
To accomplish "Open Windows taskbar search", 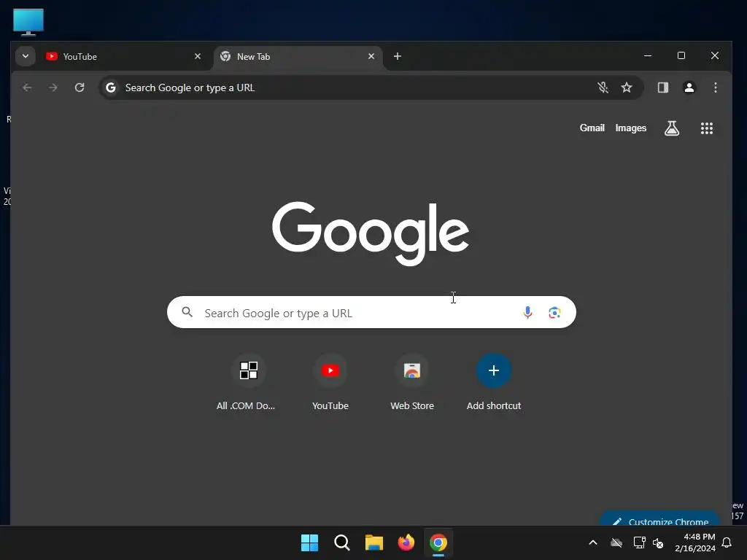I will click(x=341, y=542).
